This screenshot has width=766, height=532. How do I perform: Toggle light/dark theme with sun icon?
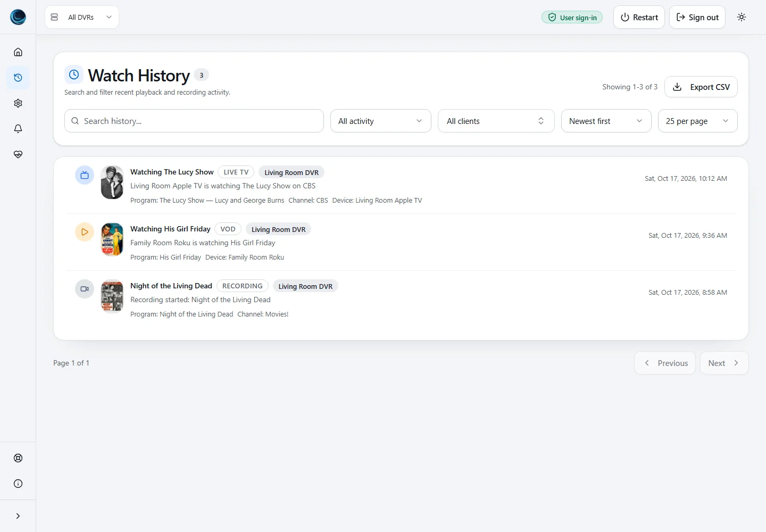(742, 17)
